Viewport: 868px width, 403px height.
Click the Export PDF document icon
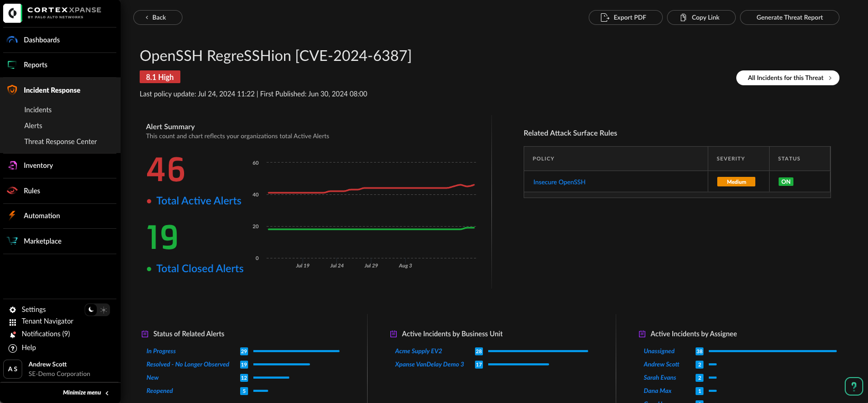pos(605,17)
